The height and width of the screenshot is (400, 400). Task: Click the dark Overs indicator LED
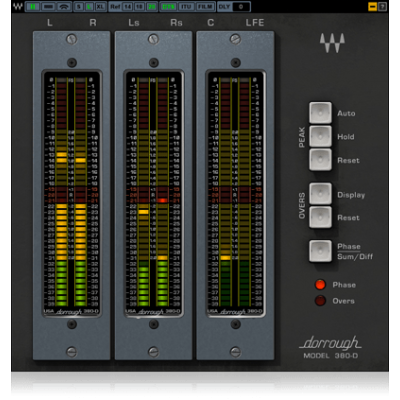(x=320, y=301)
